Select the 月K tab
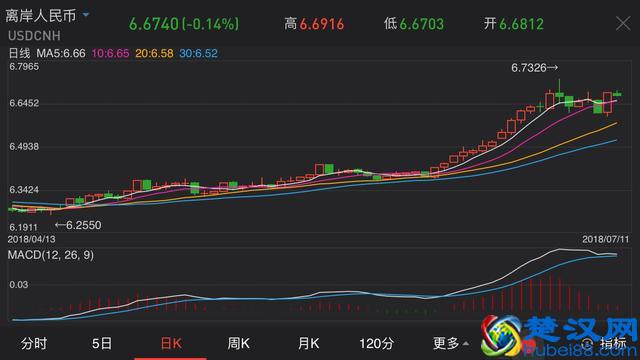The height and width of the screenshot is (360, 640). click(x=308, y=344)
